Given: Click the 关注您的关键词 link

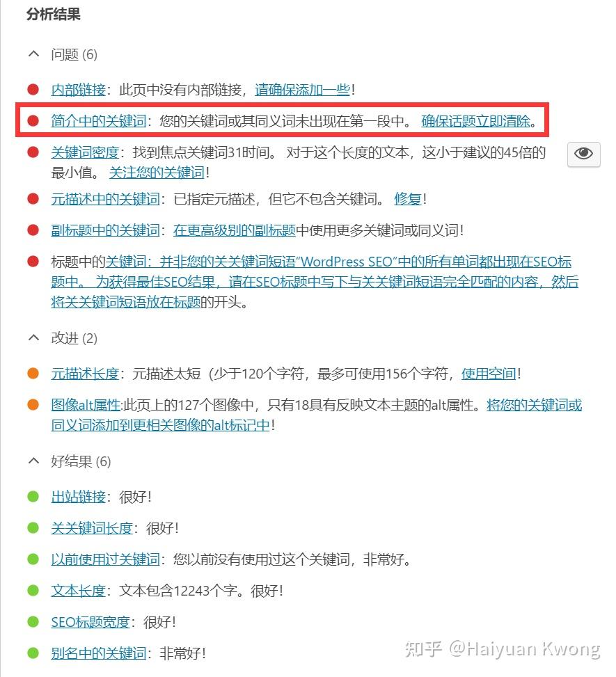Looking at the screenshot, I should 157,173.
